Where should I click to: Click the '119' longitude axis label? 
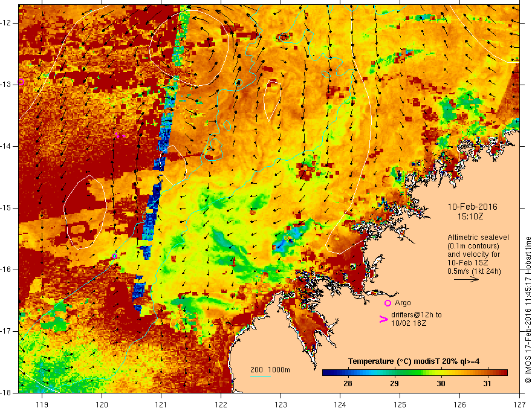[x=42, y=404]
